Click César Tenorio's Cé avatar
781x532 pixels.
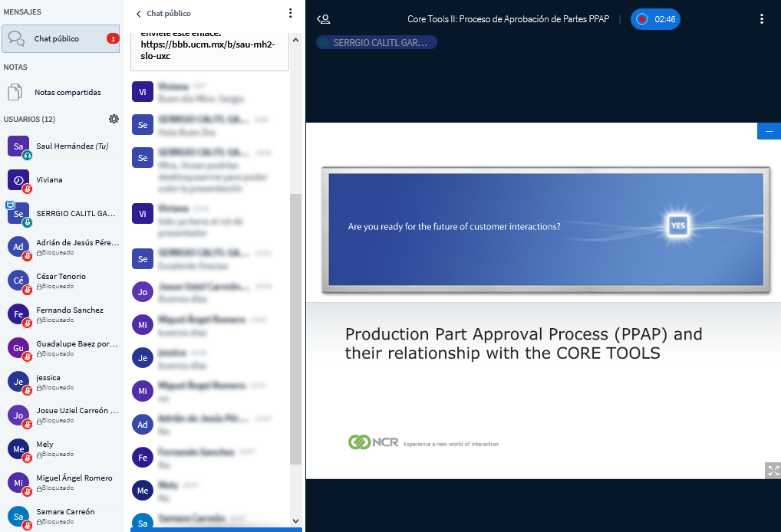click(x=18, y=281)
